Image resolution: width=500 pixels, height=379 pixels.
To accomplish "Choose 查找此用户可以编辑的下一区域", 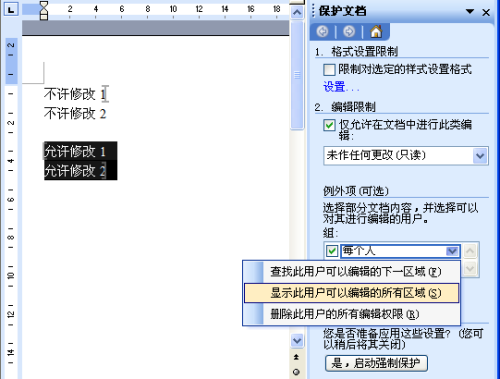I will tap(352, 272).
